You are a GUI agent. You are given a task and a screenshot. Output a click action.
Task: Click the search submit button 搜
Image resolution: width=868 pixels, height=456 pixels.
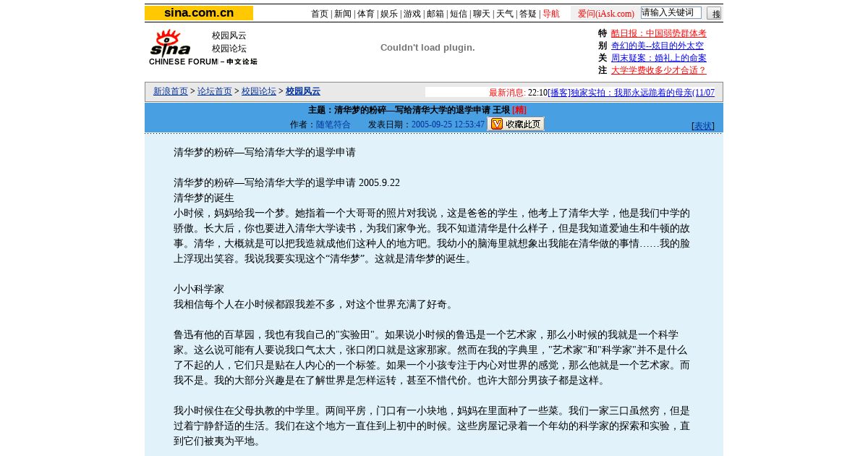pyautogui.click(x=714, y=13)
